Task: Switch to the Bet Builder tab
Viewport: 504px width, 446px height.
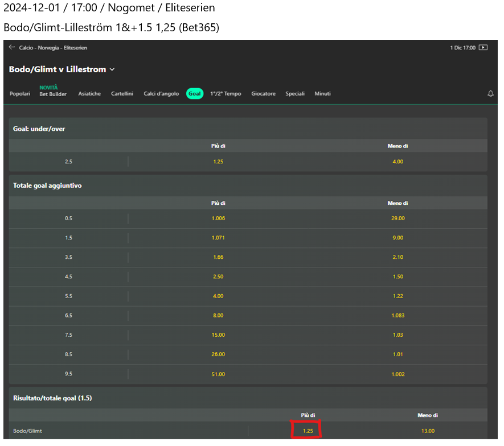Action: pyautogui.click(x=53, y=94)
